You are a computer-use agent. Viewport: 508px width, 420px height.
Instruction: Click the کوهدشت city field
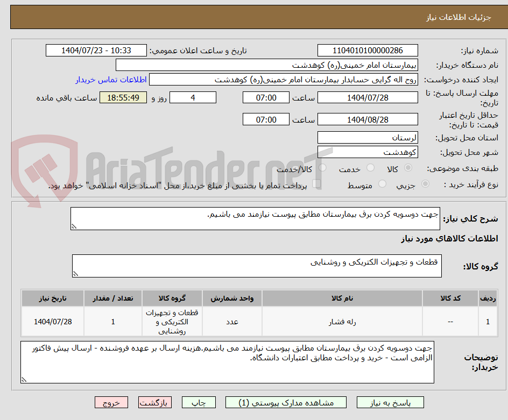click(x=368, y=152)
